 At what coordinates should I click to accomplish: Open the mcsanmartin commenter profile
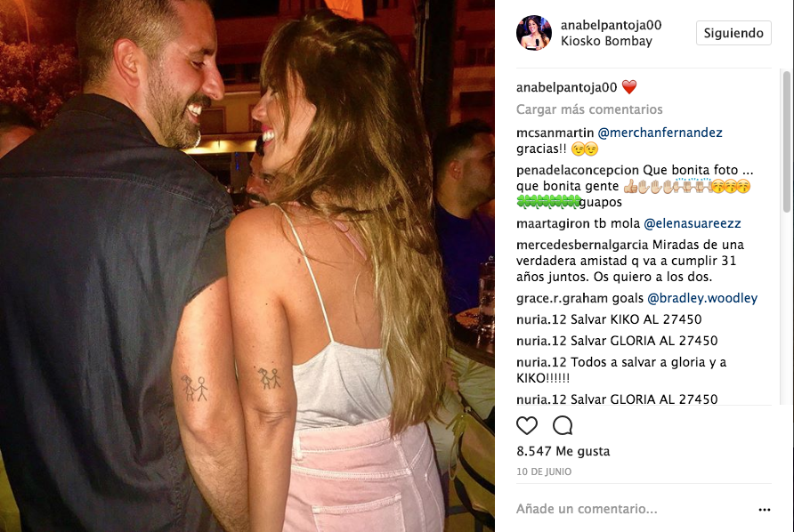(x=555, y=133)
